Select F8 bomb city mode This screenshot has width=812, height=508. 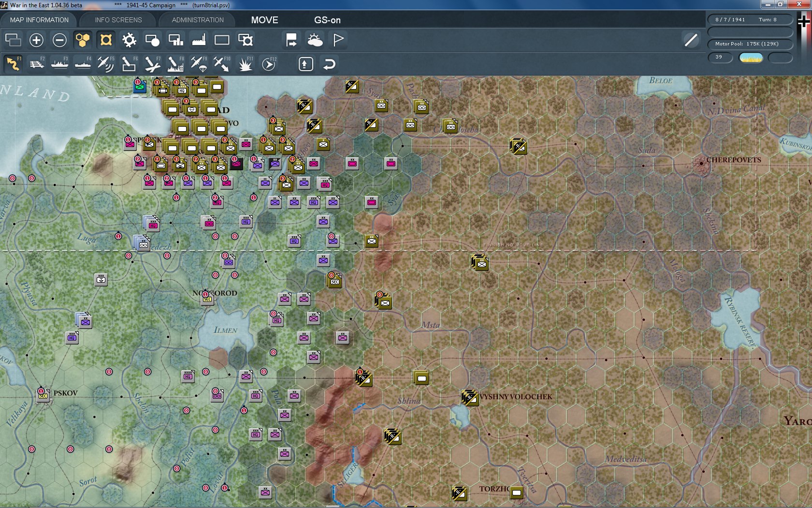click(175, 64)
